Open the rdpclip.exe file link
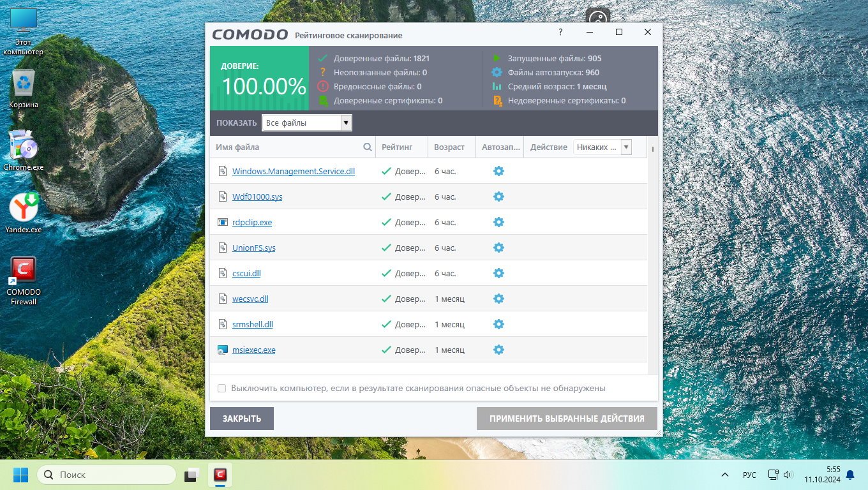868x490 pixels. pyautogui.click(x=252, y=222)
